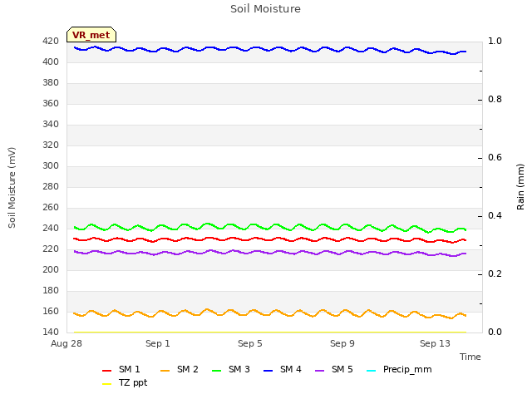
Task: Toggle SM 5 legend entry
Action: click(x=334, y=369)
